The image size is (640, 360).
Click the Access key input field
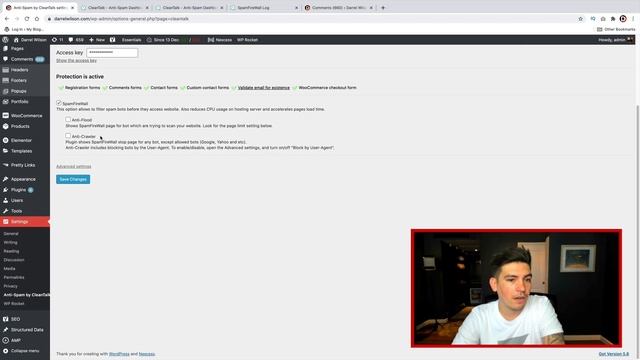coord(112,53)
